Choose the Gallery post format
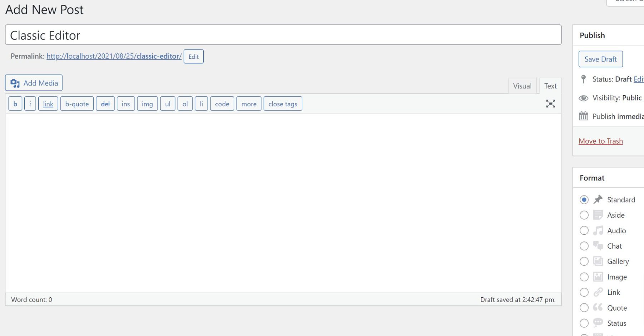This screenshot has width=644, height=336. 584,261
